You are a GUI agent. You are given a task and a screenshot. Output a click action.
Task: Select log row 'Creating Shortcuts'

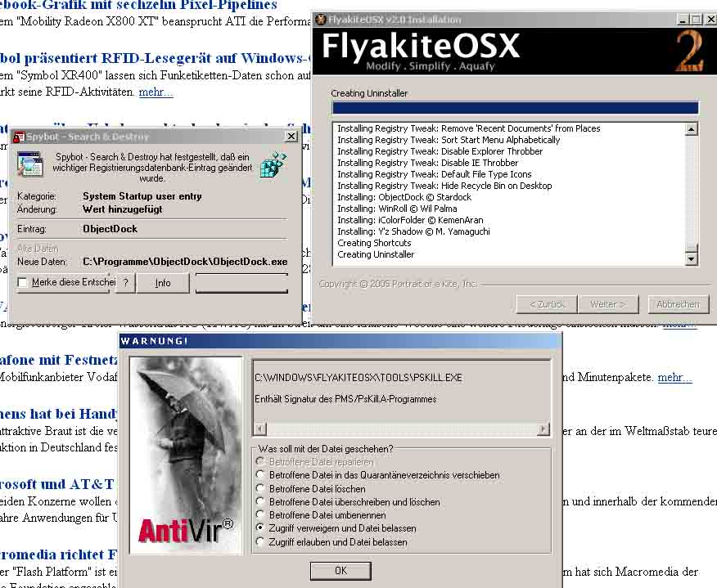[374, 243]
